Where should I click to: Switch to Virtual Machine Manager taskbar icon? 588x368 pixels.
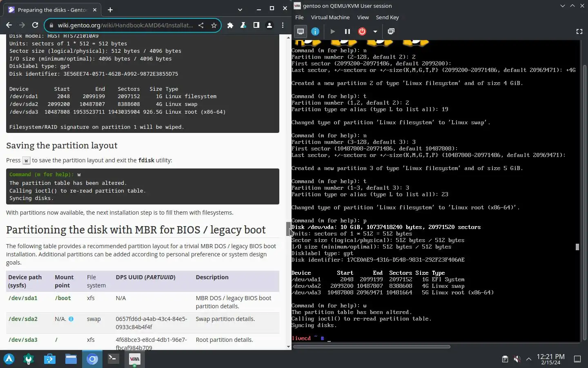[x=134, y=359]
